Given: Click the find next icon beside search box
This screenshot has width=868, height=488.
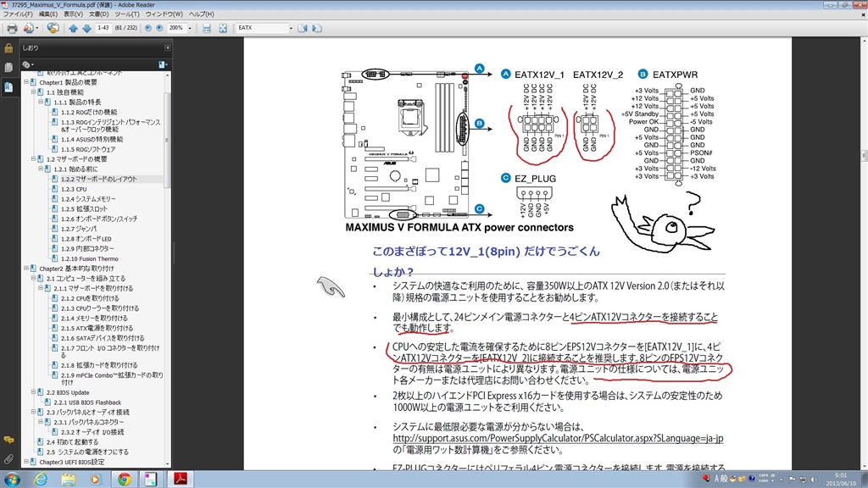Looking at the screenshot, I should pos(317,28).
